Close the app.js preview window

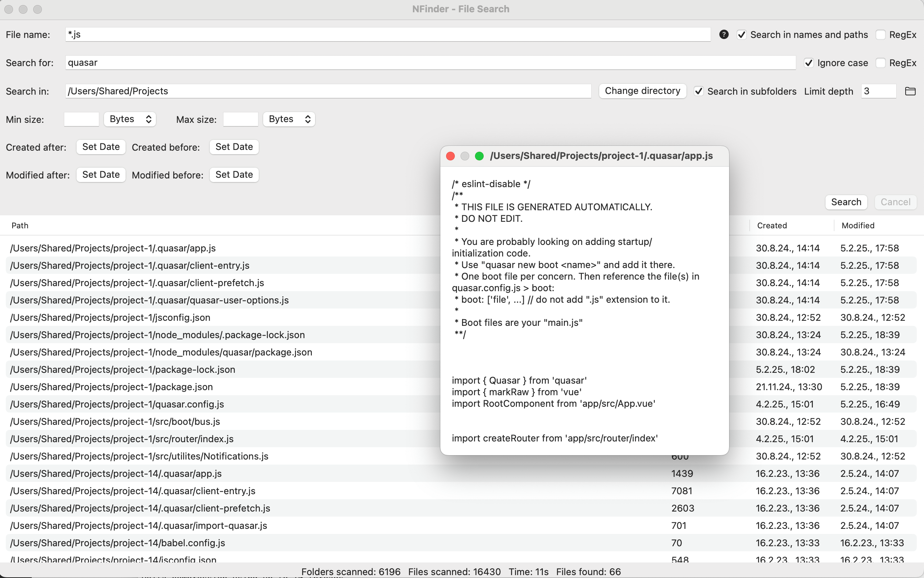click(x=450, y=156)
